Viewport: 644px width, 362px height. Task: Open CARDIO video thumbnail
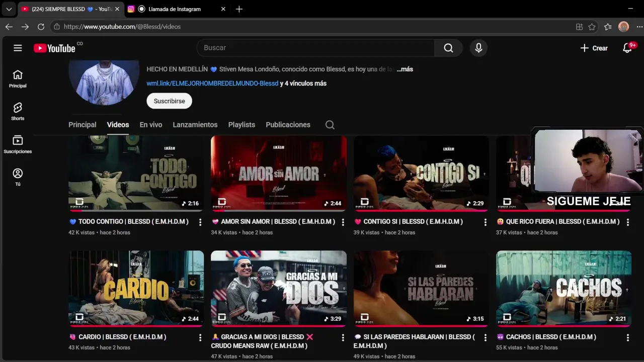coord(136,289)
